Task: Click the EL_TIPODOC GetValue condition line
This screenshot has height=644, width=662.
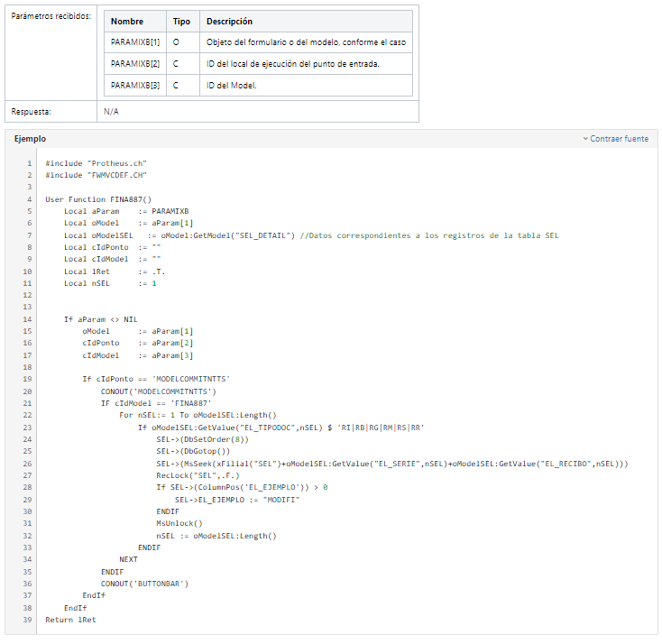Action: pyautogui.click(x=281, y=428)
